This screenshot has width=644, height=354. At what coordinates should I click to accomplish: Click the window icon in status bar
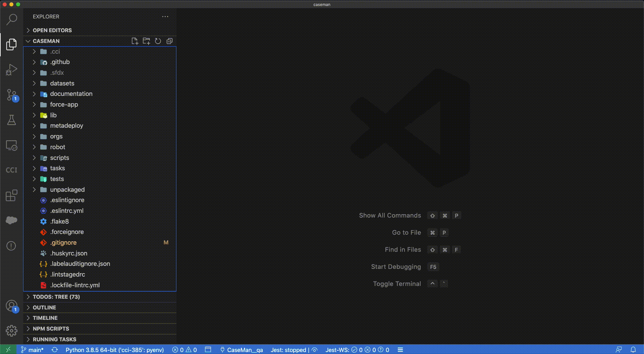tap(208, 350)
